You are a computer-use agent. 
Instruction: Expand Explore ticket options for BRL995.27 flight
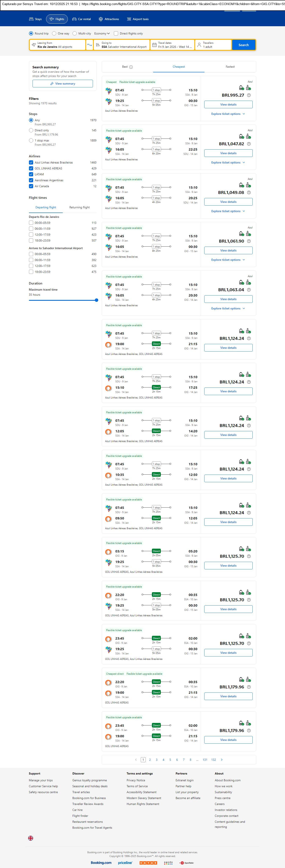[x=228, y=114]
